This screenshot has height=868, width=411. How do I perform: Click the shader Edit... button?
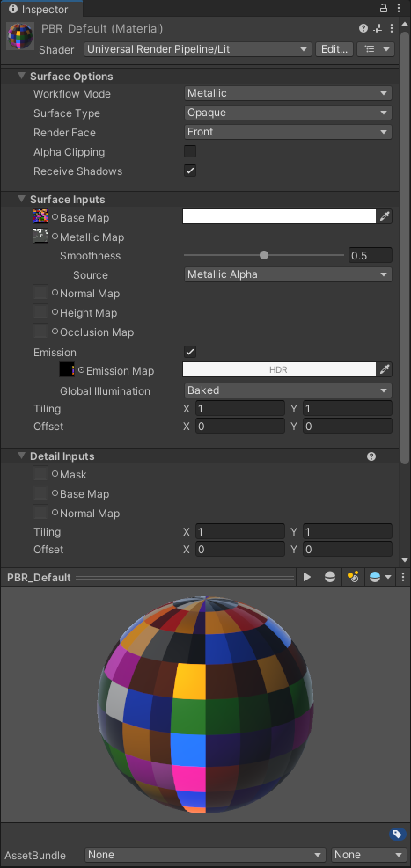point(334,49)
